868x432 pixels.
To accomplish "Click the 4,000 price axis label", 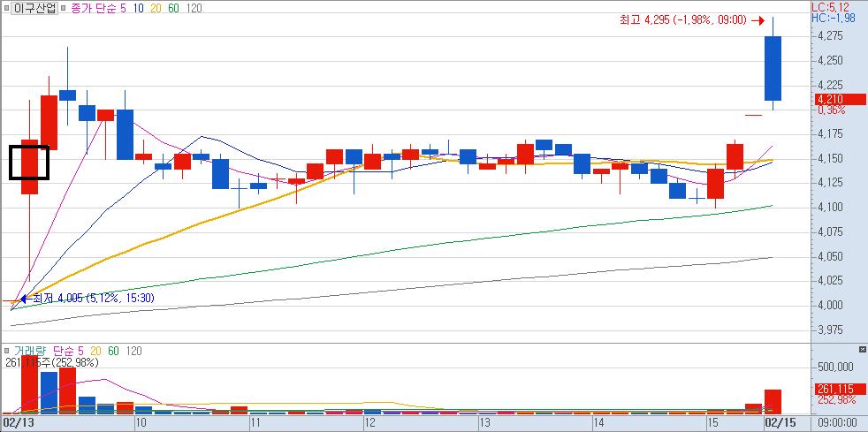I will pos(830,306).
